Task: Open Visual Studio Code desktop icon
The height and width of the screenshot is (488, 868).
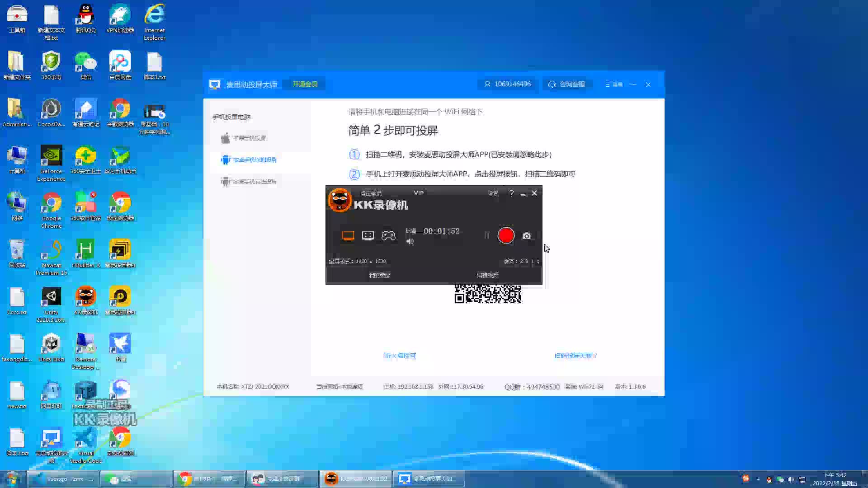Action: (x=85, y=446)
